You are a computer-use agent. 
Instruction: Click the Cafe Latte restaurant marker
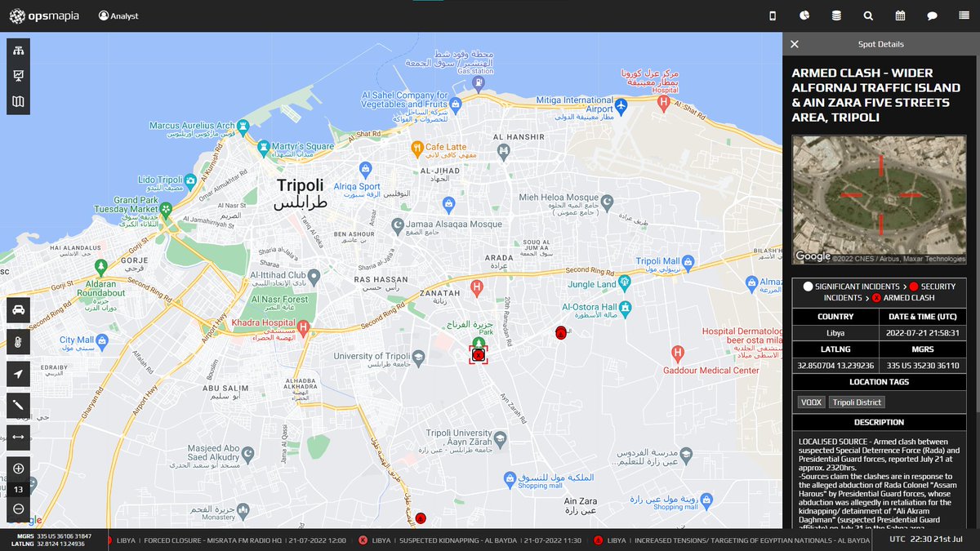tap(416, 148)
